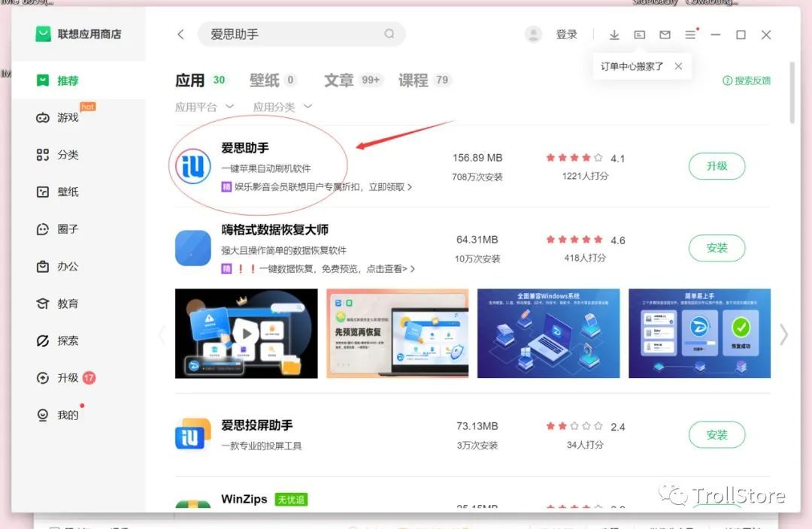Open the 全面兼容Windows系统 screenshot thumbnail

pos(548,334)
